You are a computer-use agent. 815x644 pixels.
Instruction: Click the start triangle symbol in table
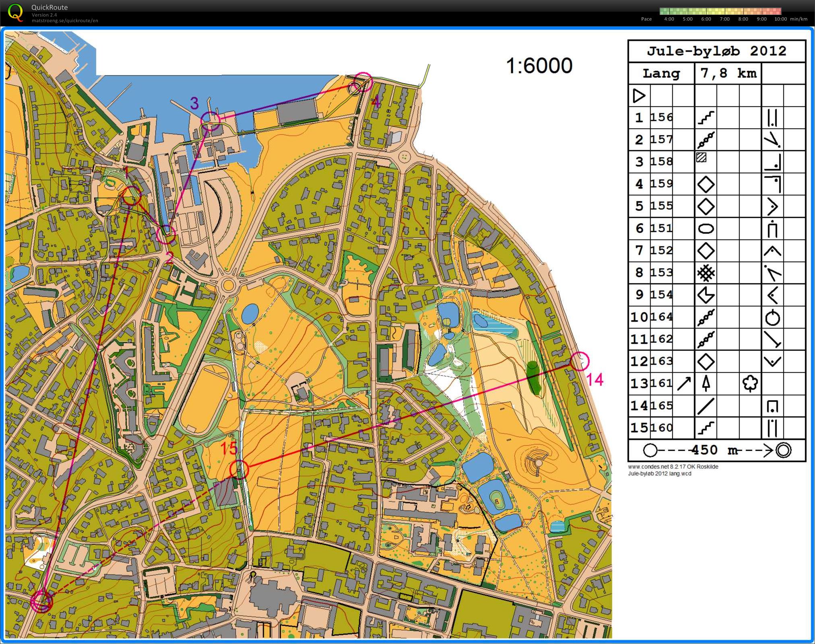pyautogui.click(x=639, y=96)
